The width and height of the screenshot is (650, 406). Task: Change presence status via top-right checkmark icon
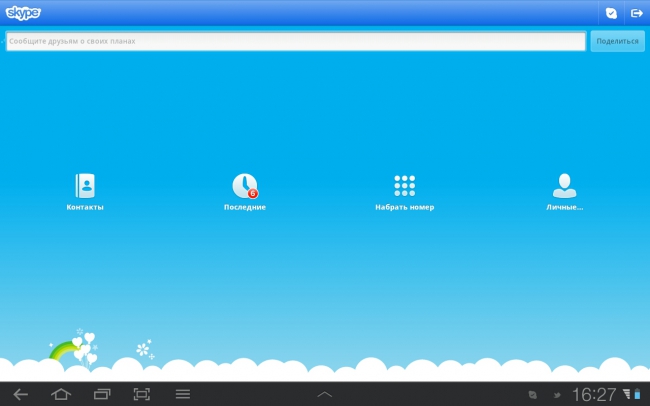click(611, 13)
